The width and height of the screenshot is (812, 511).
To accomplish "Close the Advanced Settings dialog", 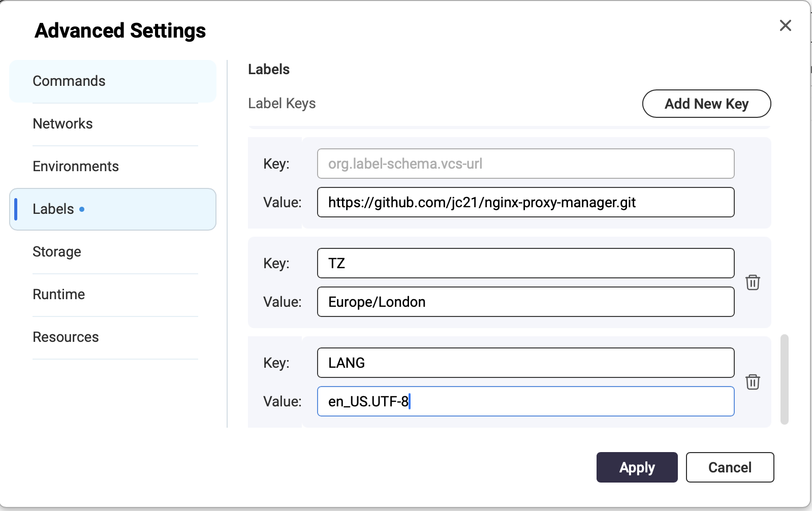I will click(785, 25).
